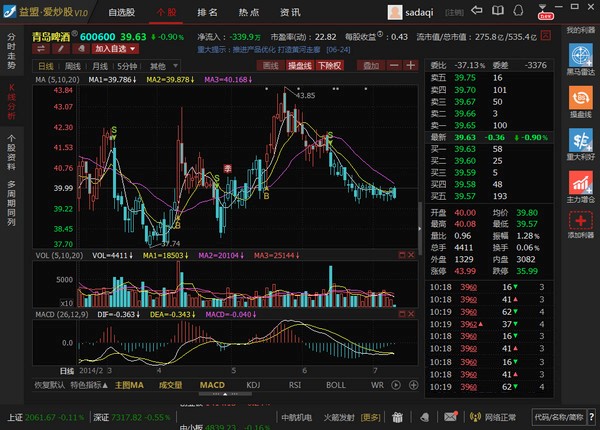Select the WR indicator
Image resolution: width=600 pixels, height=430 pixels.
[x=377, y=385]
